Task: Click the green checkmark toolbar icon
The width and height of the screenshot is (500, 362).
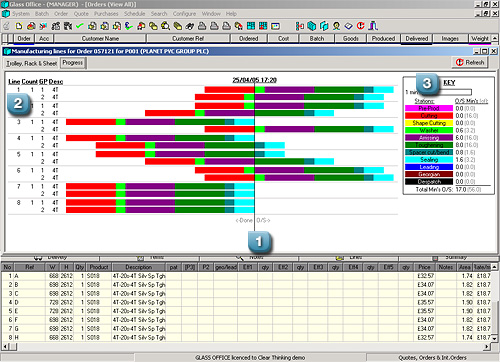Action: tap(80, 26)
